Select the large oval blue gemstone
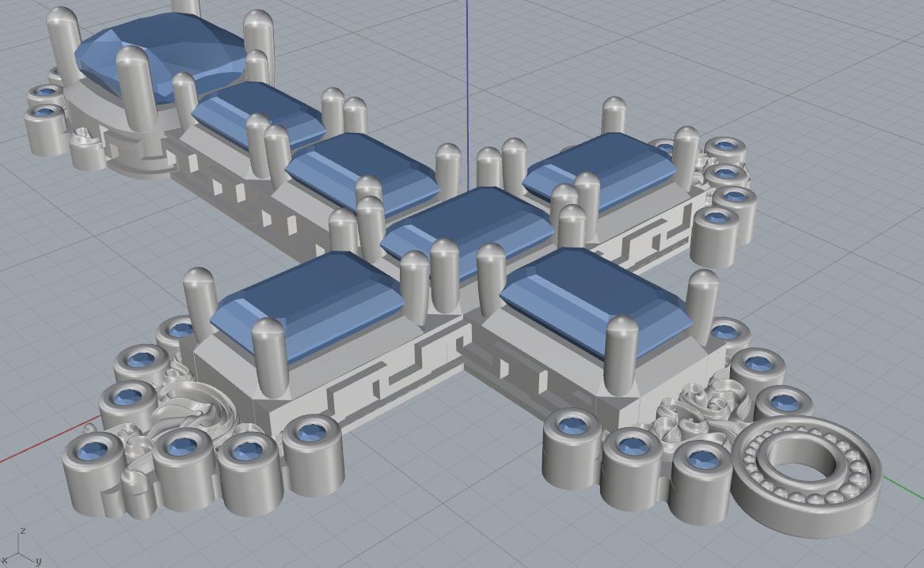The image size is (924, 568). [161, 57]
